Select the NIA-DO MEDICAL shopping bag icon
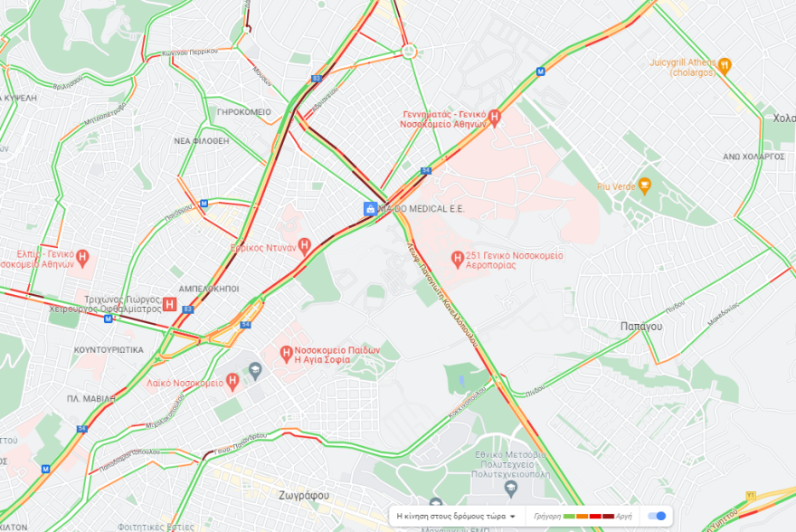The width and height of the screenshot is (796, 532). pyautogui.click(x=371, y=209)
